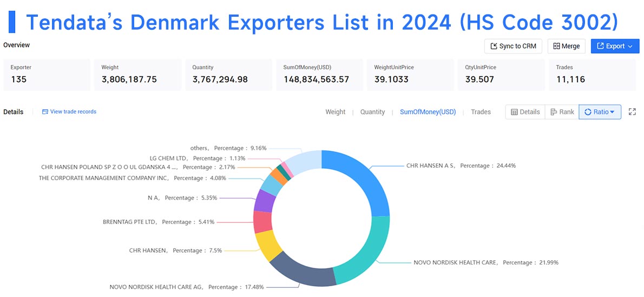This screenshot has height=297, width=644.
Task: Click the CHR HANSEN 7.5% label
Action: point(175,250)
